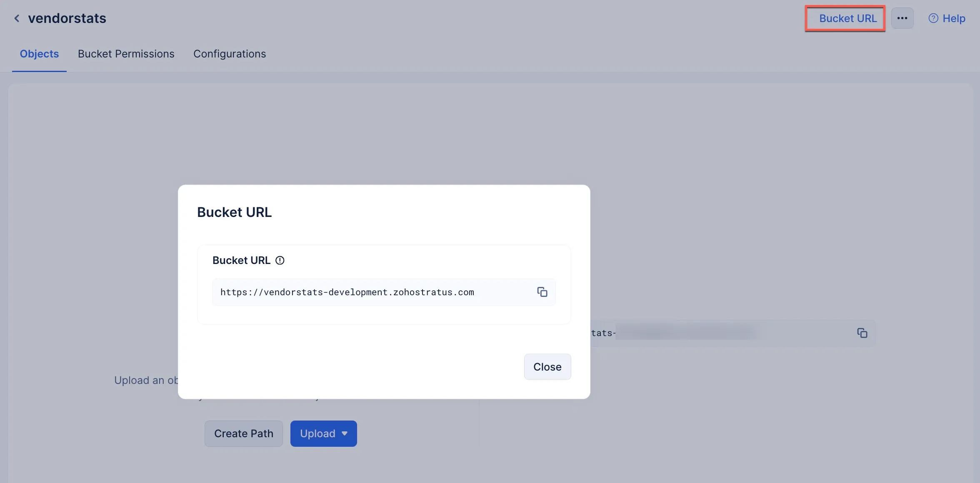Switch to the Objects tab

coord(39,54)
